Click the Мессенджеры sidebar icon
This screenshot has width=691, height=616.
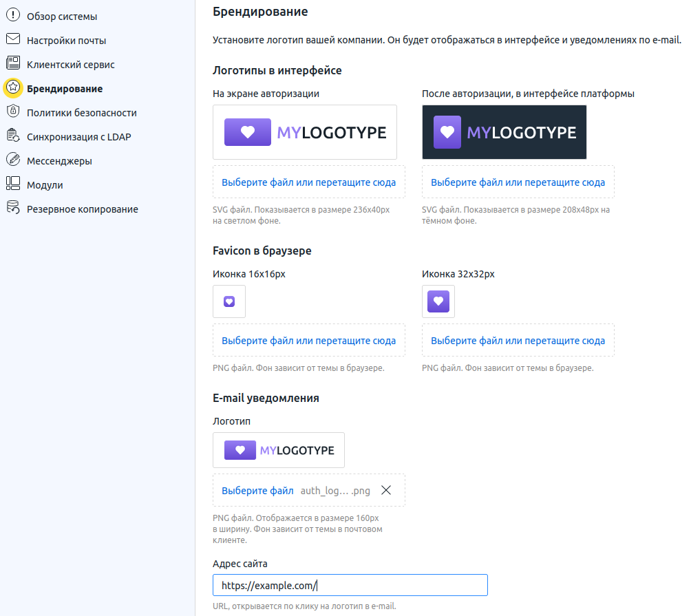coord(13,160)
